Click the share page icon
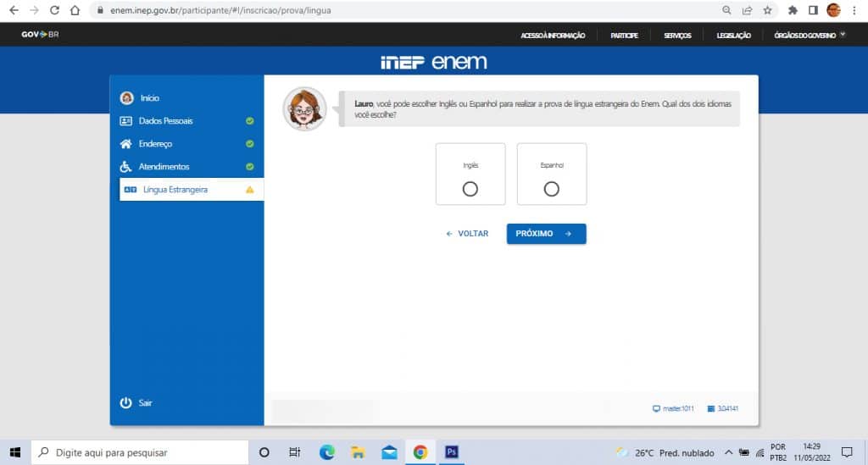This screenshot has width=868, height=465. (747, 10)
